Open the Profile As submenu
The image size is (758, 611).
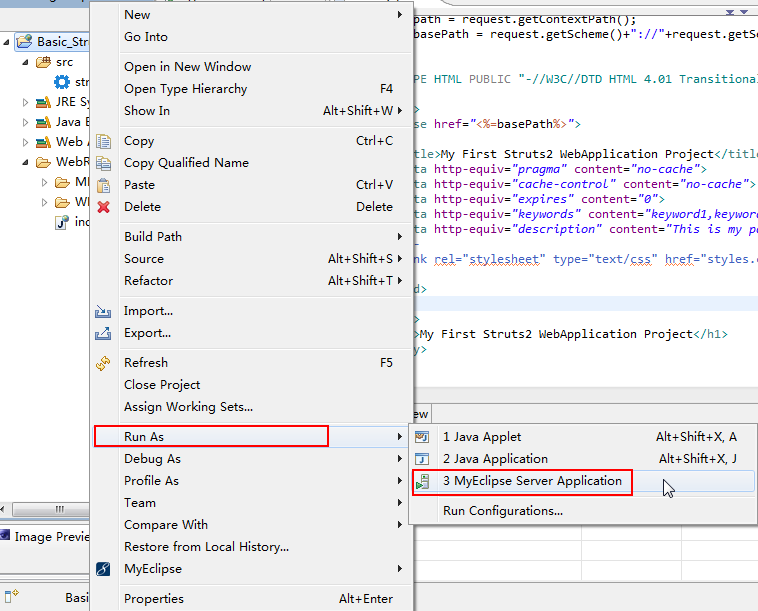coord(253,480)
